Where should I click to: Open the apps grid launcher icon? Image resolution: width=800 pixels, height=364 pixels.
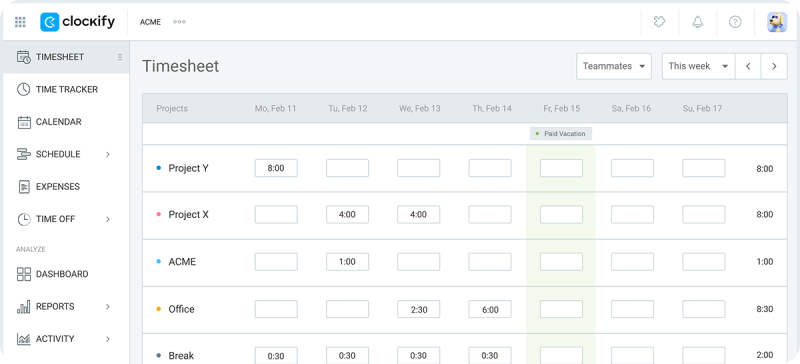coord(20,22)
